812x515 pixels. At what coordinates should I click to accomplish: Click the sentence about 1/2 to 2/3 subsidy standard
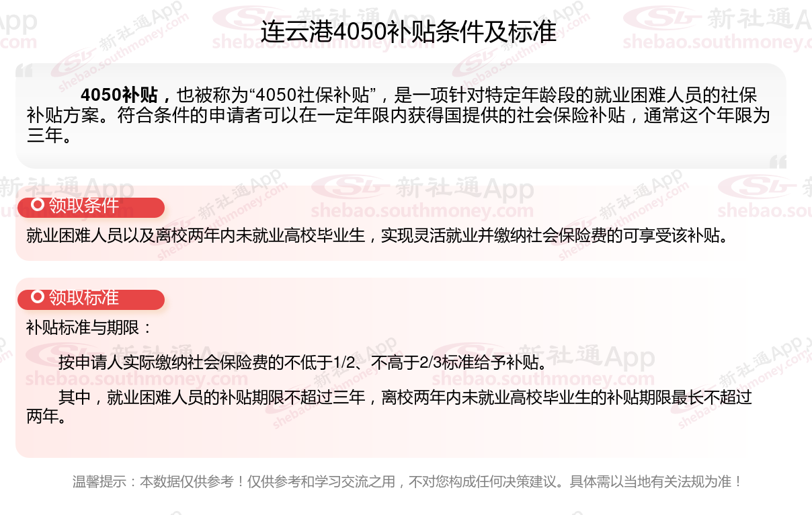(x=302, y=363)
